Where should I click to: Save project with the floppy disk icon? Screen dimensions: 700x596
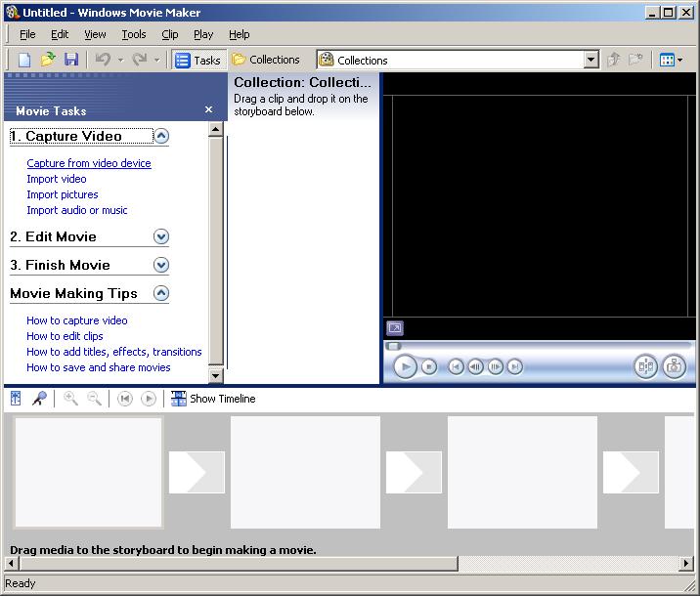[x=71, y=60]
